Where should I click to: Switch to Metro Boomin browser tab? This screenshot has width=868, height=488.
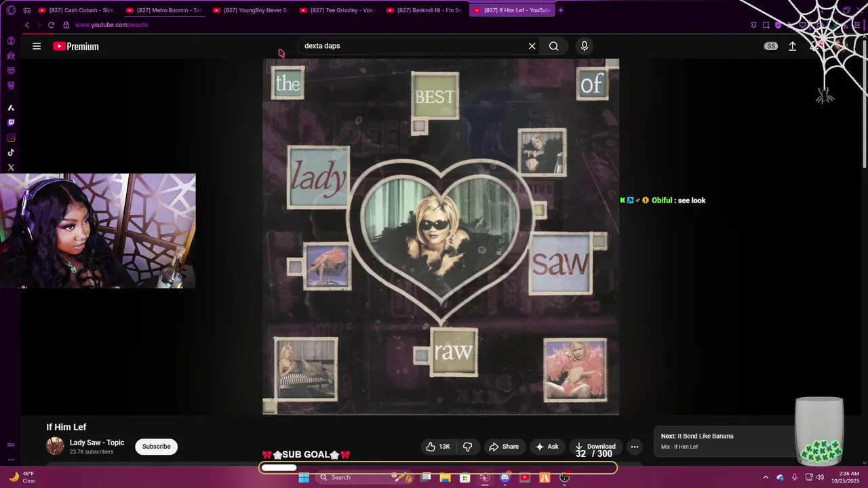pos(163,10)
